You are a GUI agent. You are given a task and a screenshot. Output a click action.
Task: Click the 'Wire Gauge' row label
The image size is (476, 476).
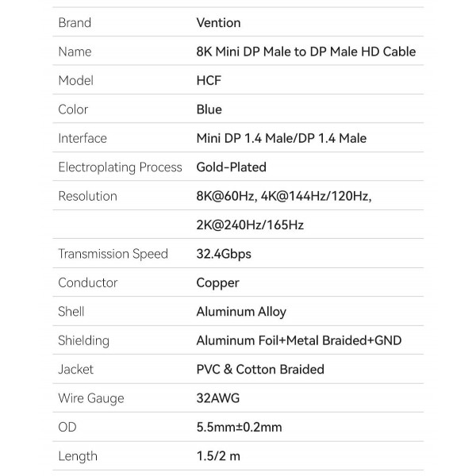91,398
